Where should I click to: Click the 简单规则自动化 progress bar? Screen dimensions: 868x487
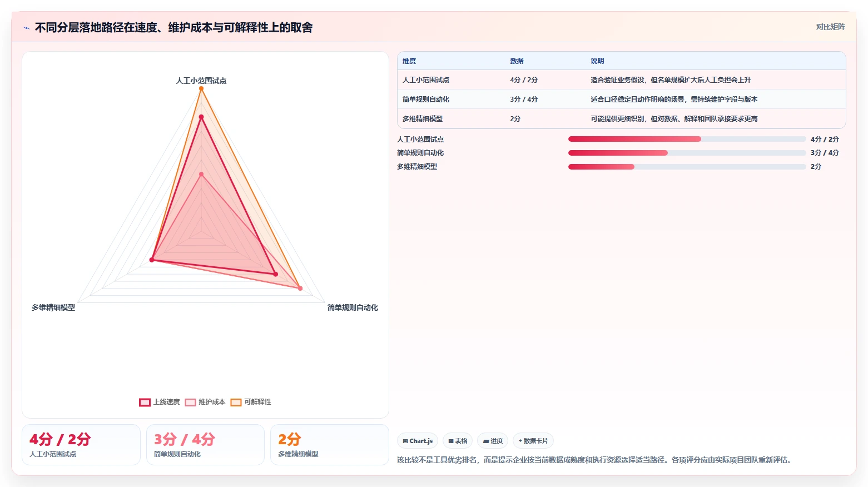[x=687, y=153]
